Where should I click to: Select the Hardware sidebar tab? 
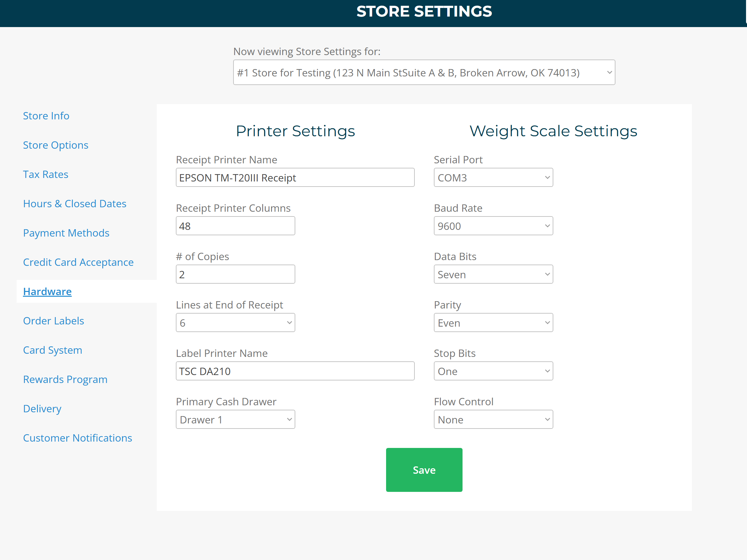tap(47, 292)
